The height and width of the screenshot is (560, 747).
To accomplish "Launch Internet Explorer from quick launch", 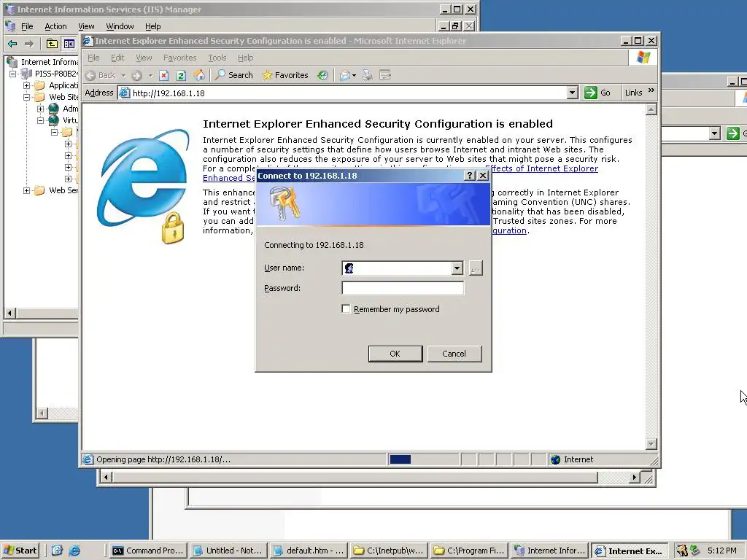I will pos(75,551).
